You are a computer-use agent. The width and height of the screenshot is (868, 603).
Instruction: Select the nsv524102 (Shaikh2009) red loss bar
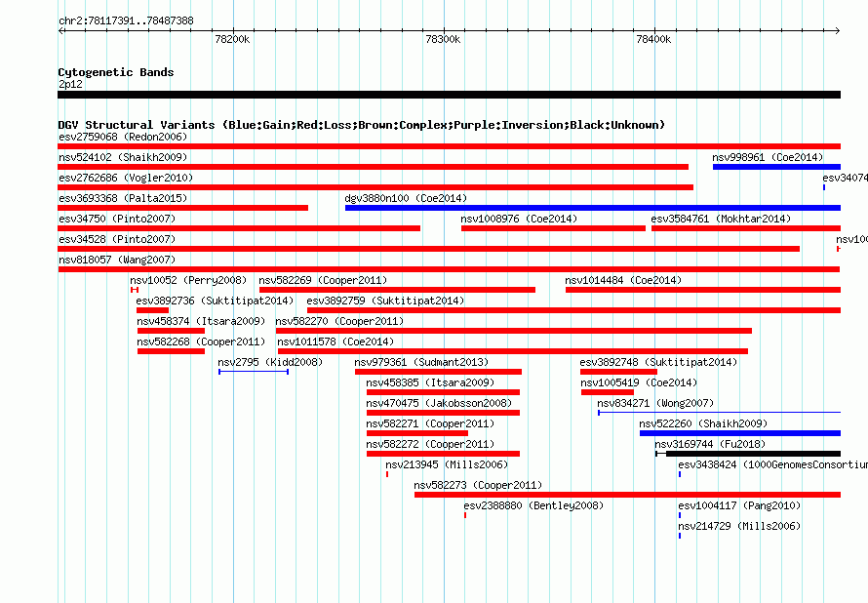(x=374, y=167)
